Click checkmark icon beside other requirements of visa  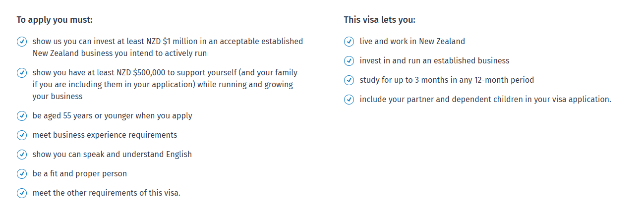click(22, 193)
